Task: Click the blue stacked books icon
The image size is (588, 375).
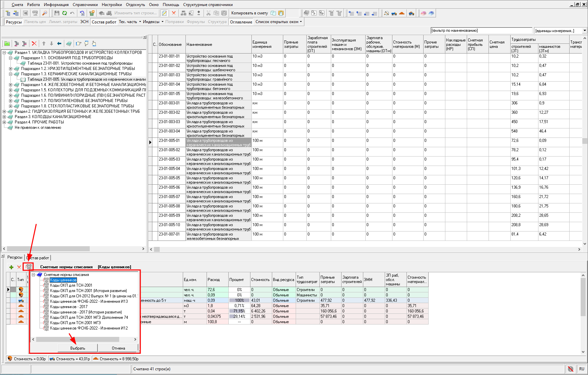Action: coord(431,13)
